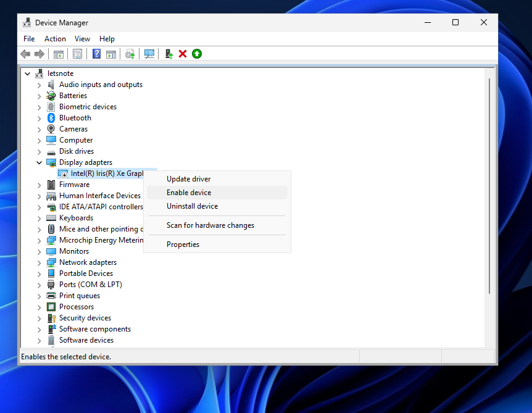Choose Scan for hardware changes context entry
532x413 pixels.
point(217,225)
